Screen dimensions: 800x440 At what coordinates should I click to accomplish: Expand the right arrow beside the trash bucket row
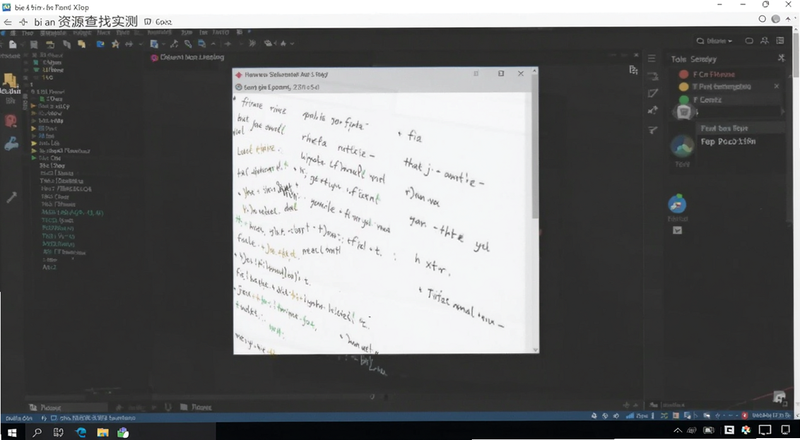[x=783, y=112]
